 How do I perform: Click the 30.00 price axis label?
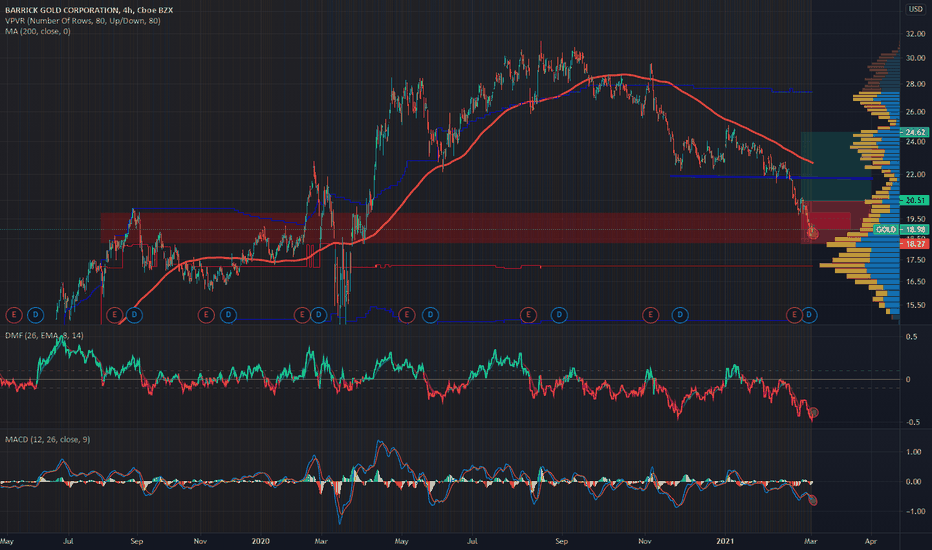[x=915, y=58]
